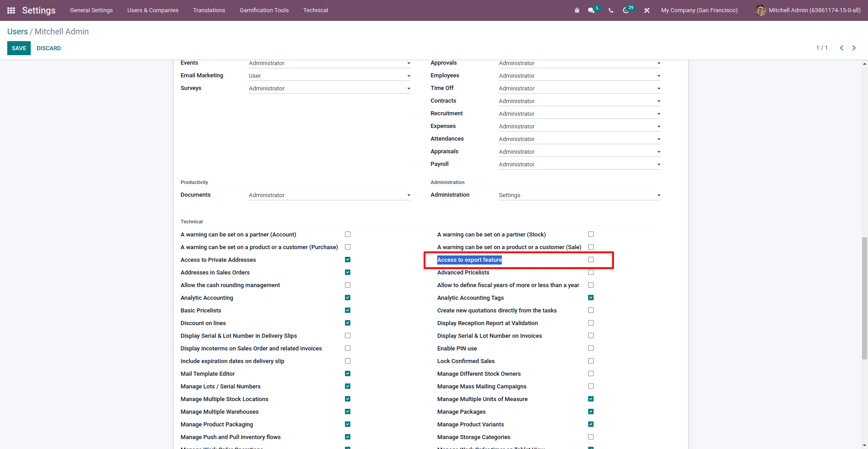Open the Time Off role dropdown

click(580, 88)
